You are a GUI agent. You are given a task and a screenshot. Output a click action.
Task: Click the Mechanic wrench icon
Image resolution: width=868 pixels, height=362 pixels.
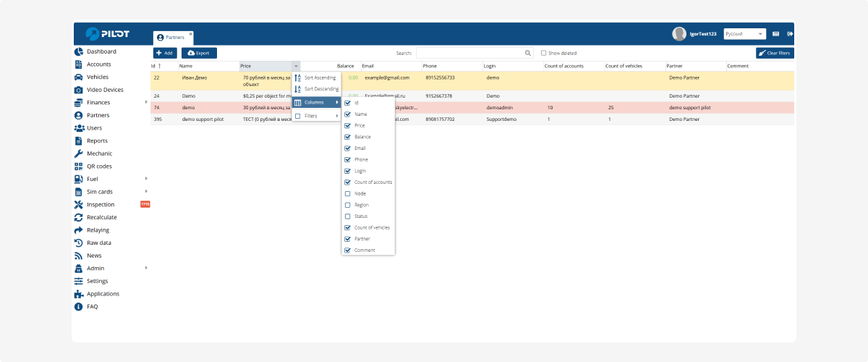(x=79, y=153)
